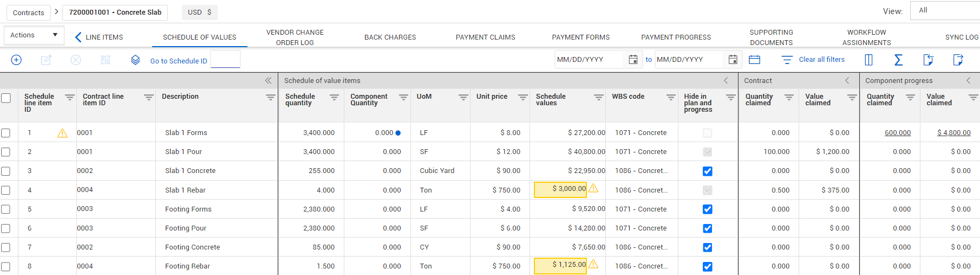Open the Back Charges tab

tap(390, 37)
